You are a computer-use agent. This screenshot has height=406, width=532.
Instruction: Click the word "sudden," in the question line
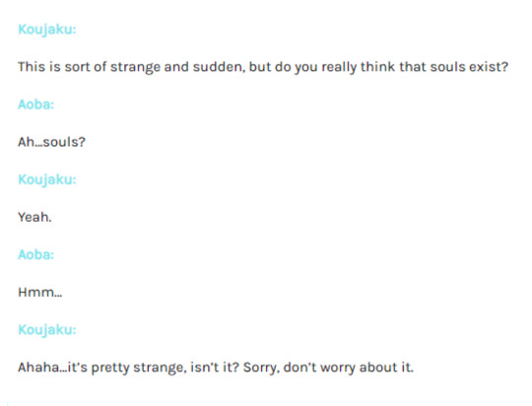tap(219, 67)
